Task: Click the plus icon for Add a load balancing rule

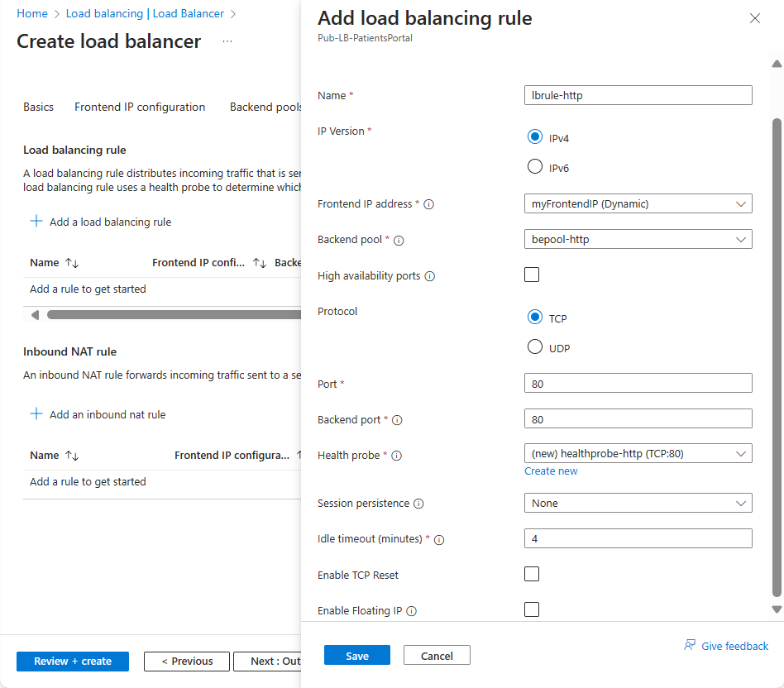Action: pos(36,221)
